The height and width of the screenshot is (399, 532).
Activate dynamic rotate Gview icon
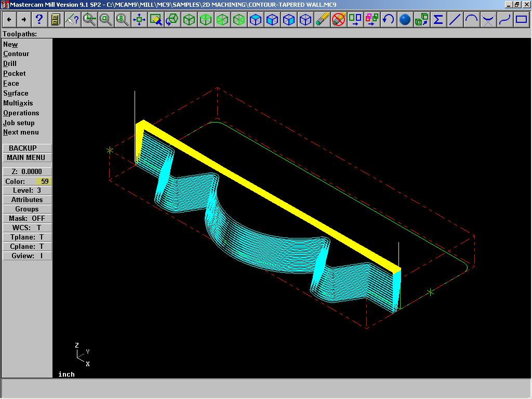click(172, 20)
